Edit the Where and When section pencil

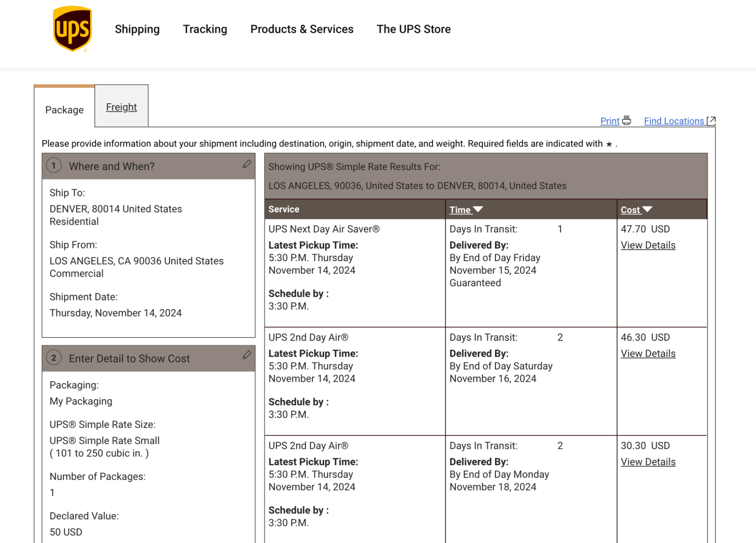coord(247,164)
